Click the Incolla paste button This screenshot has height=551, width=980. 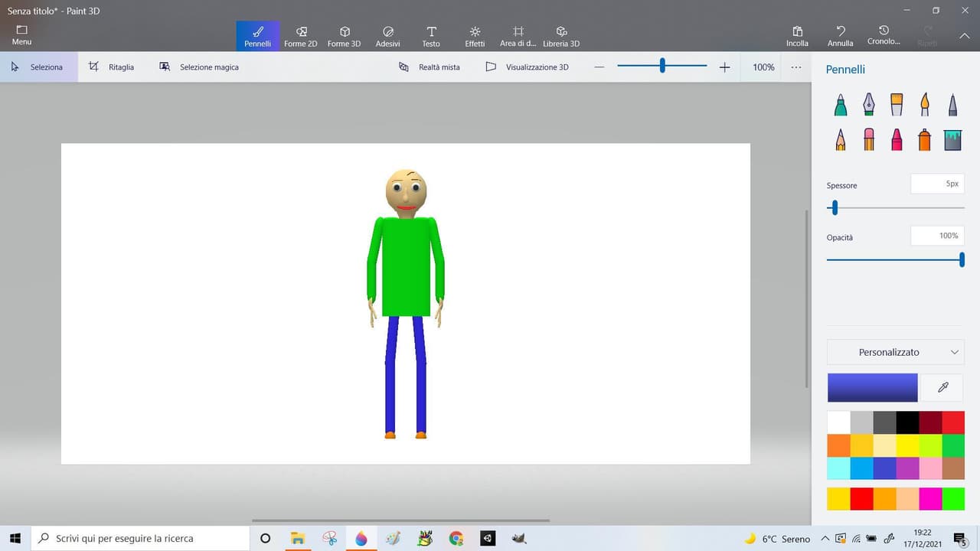[797, 36]
